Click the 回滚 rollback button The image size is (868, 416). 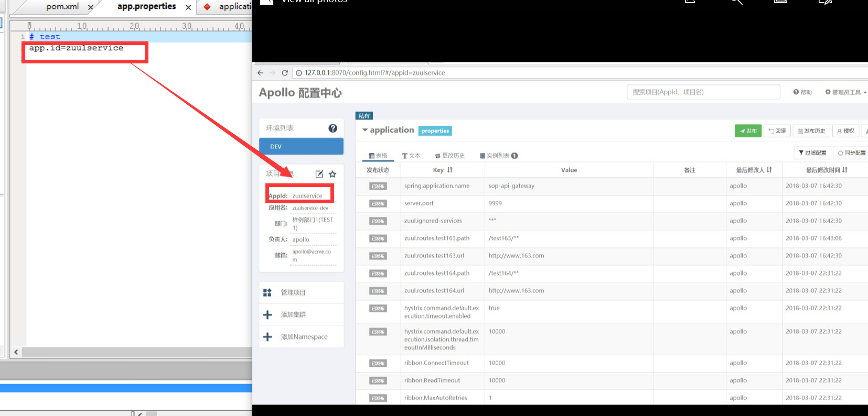point(777,131)
